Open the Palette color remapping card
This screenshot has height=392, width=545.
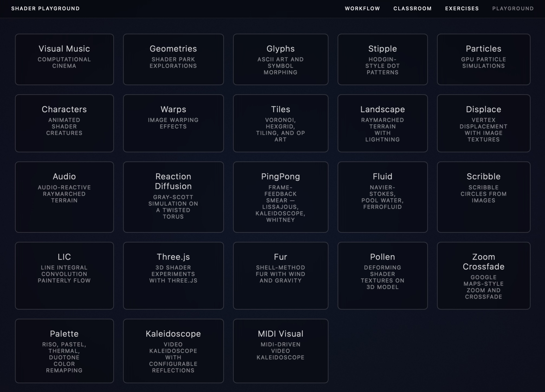click(x=64, y=351)
